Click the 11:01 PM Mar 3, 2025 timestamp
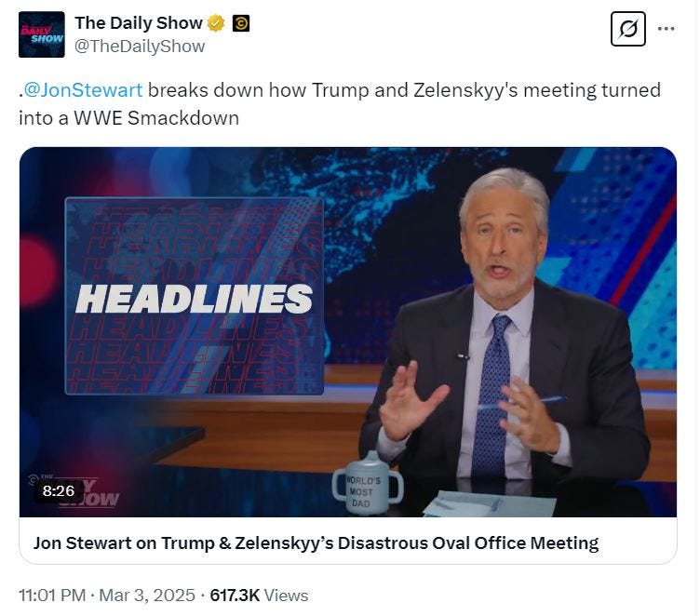 coord(107,596)
